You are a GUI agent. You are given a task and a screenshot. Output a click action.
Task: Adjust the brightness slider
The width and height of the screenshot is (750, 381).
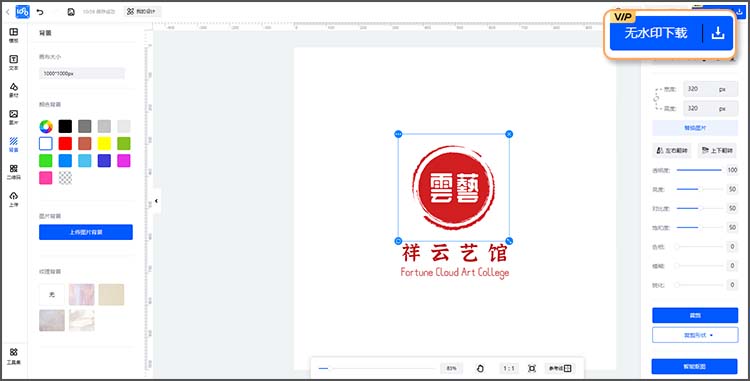click(x=699, y=189)
